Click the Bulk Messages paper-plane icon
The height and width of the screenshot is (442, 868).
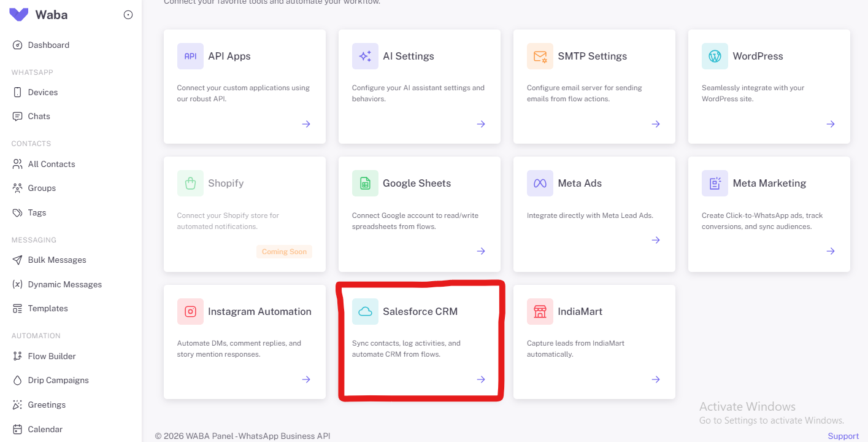tap(17, 260)
